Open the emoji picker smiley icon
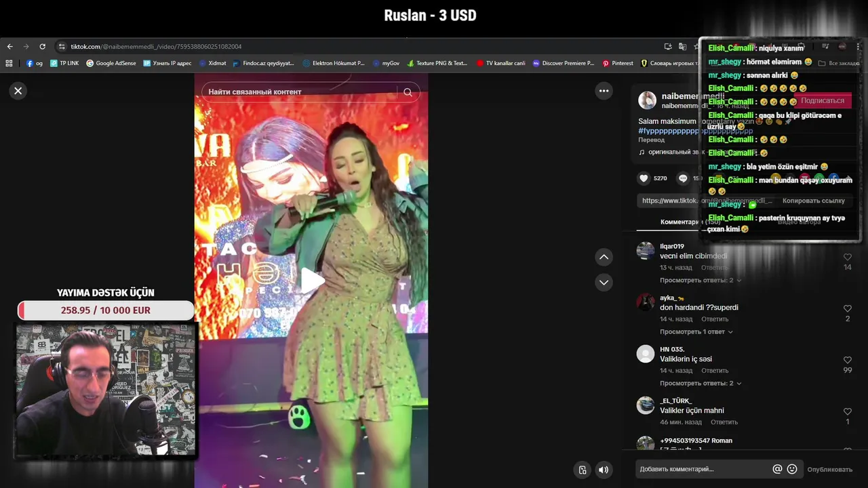 coord(791,469)
